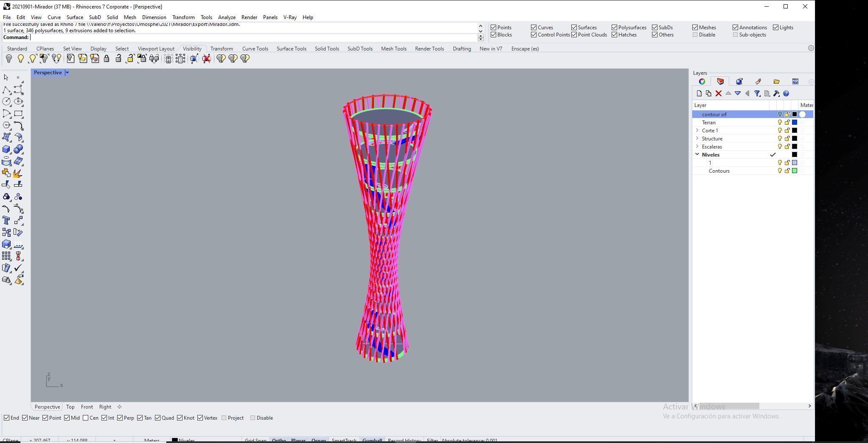Select the Rectangular Array tool
Viewport: 868px width, 443px height.
coord(6,256)
